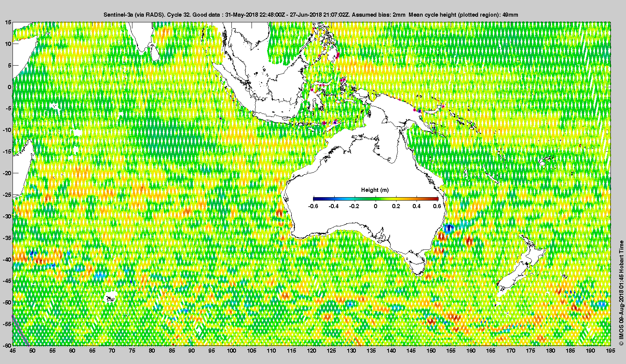
Task: Click the "Assumed bias: 2mm" text in title
Action: (x=379, y=15)
